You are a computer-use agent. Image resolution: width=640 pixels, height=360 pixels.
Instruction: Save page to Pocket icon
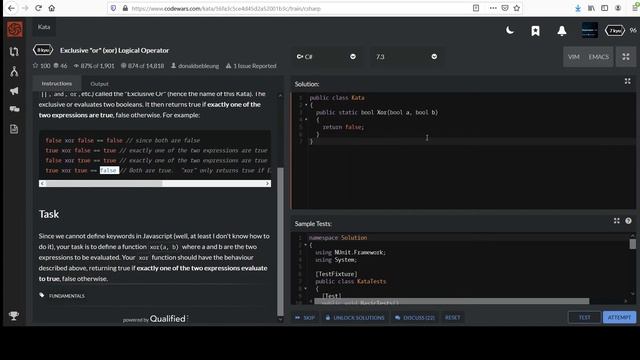505,8
